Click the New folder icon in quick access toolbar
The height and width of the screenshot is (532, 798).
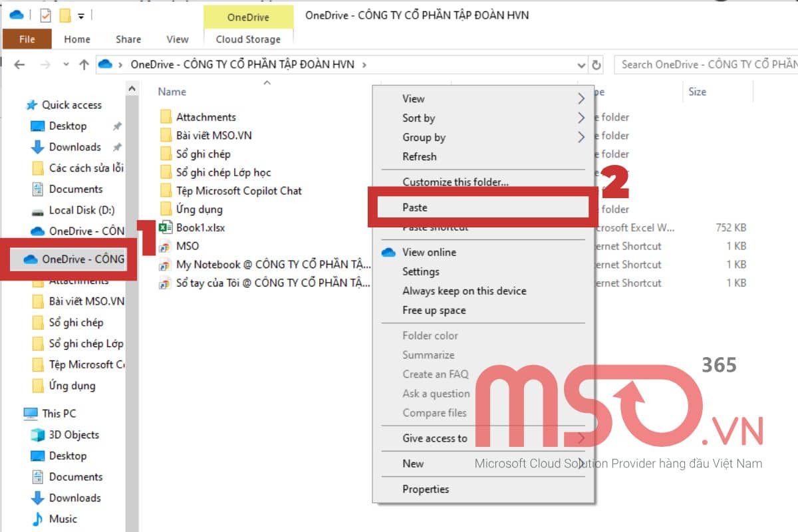point(65,15)
